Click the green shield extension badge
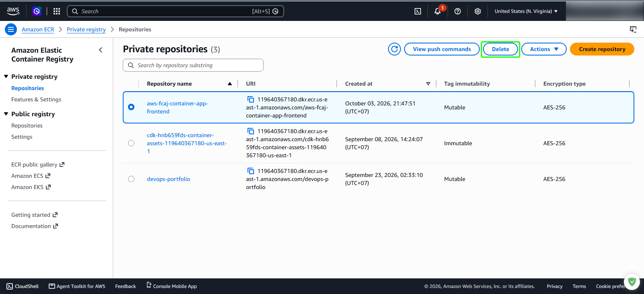 [x=632, y=282]
